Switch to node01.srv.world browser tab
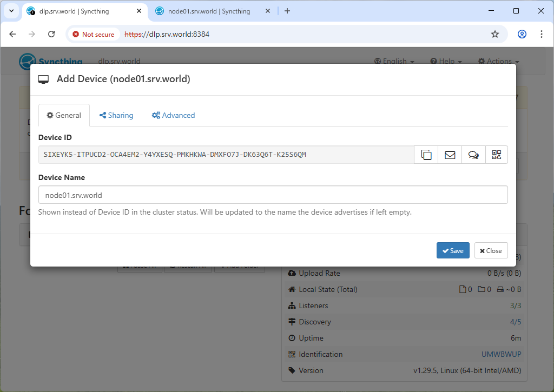The height and width of the screenshot is (392, 554). click(208, 11)
